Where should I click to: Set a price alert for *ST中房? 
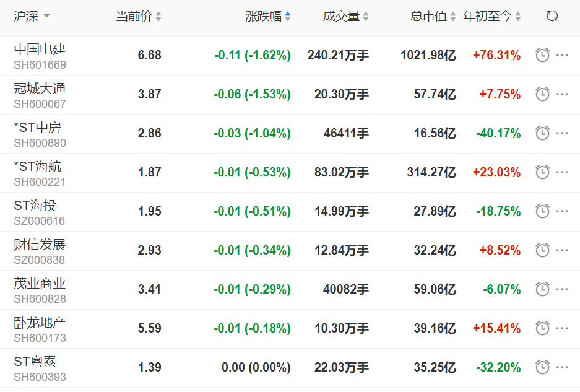coord(542,133)
